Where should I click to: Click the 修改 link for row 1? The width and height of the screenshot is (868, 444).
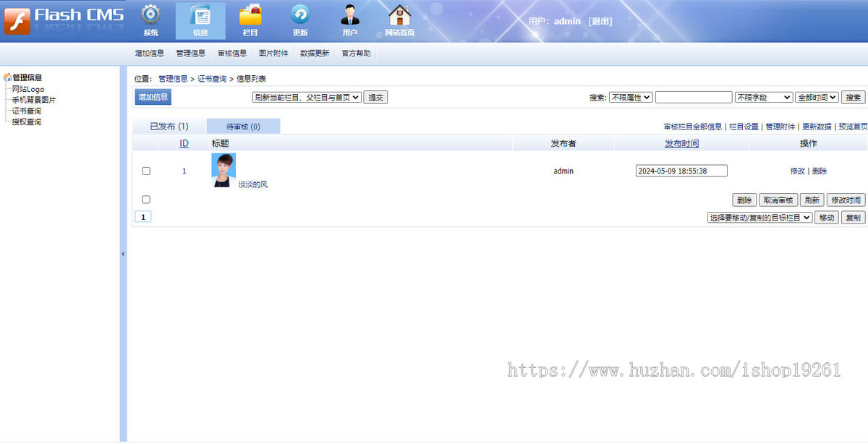(x=797, y=171)
